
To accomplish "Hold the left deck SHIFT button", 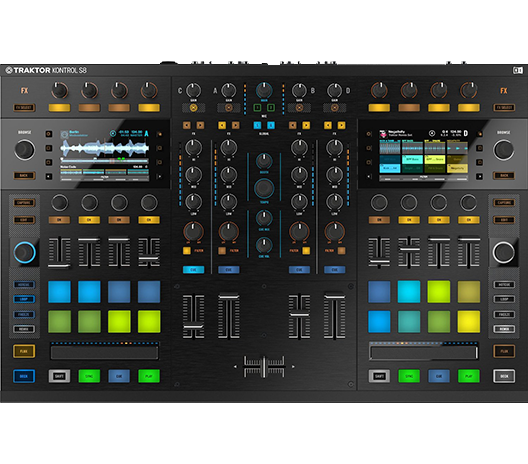I will pos(59,376).
